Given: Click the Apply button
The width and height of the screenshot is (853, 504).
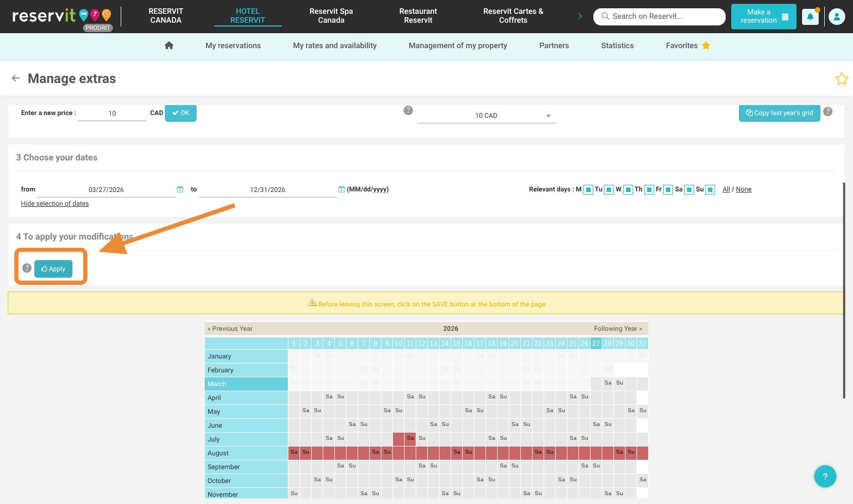Looking at the screenshot, I should point(53,269).
